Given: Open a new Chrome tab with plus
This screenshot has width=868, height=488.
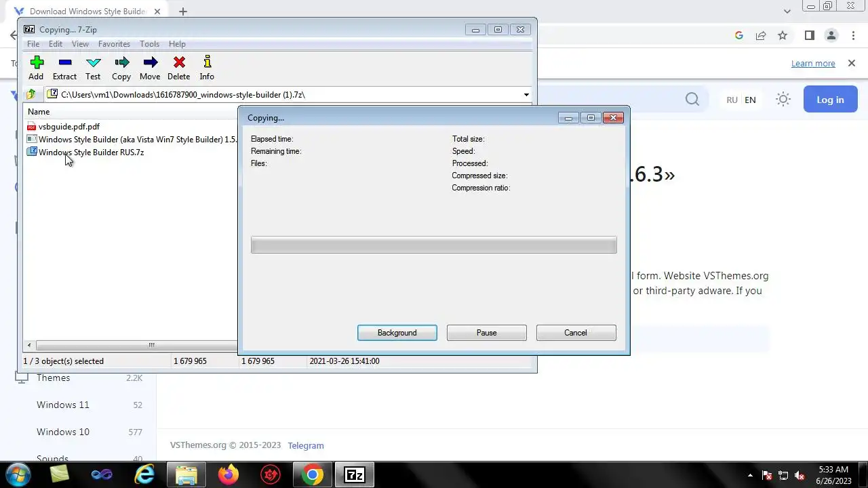Looking at the screenshot, I should 182,12.
